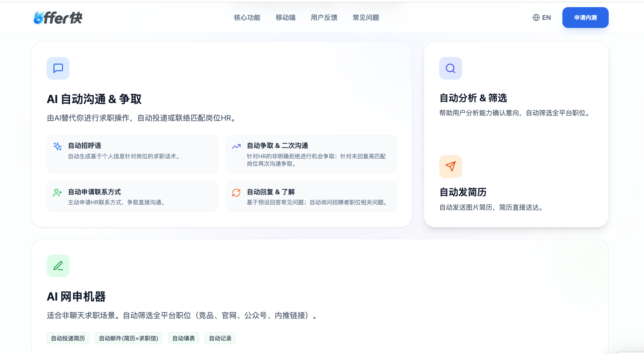Open 核心功能 in navigation

click(247, 18)
